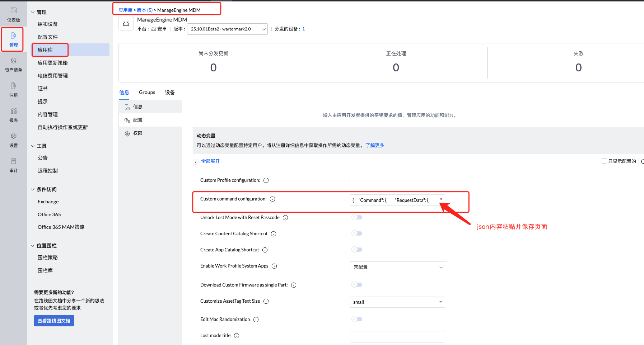Open Enable Work Profile System Apps dropdown
The image size is (644, 345).
click(398, 267)
